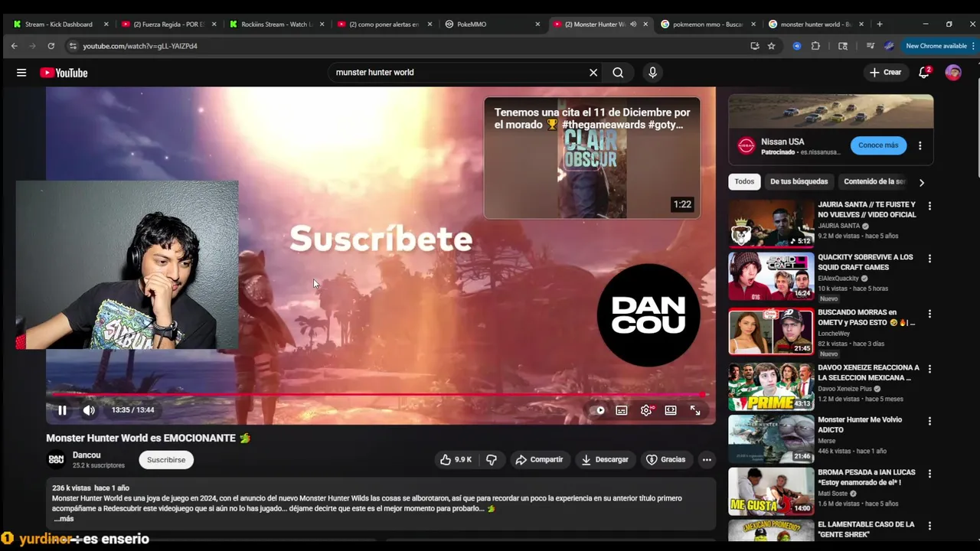Switch to Stream - Kick Dashboard tab
Viewport: 980px width, 551px height.
[x=60, y=24]
